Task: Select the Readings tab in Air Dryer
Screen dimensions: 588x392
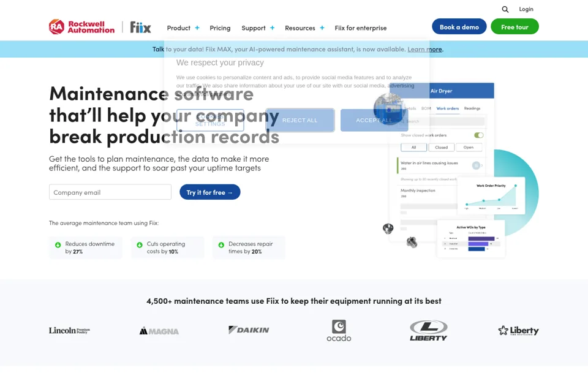Action: [472, 108]
